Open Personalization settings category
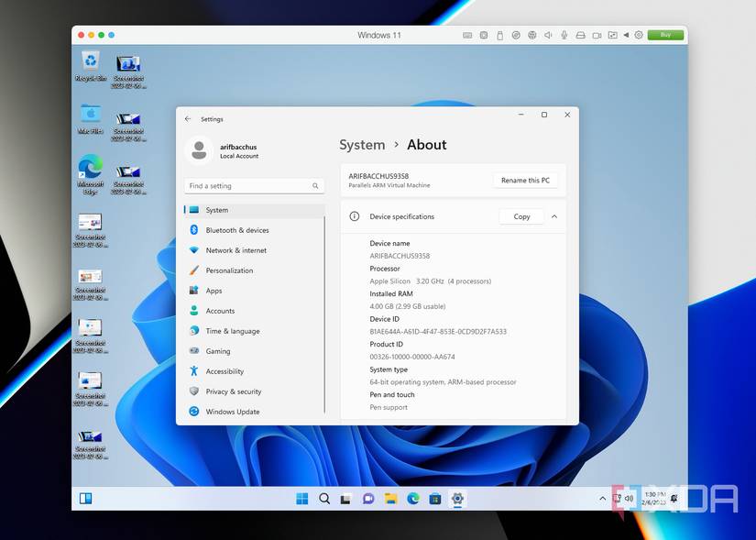Screen dimensions: 756x540 point(228,270)
